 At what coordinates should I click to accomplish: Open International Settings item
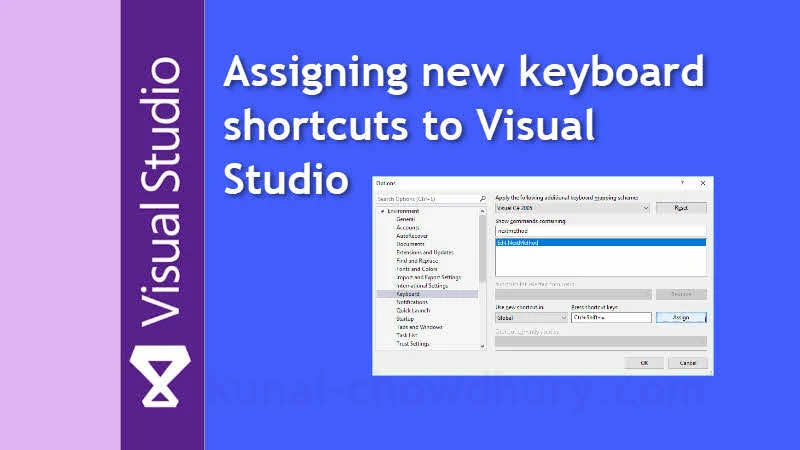422,286
